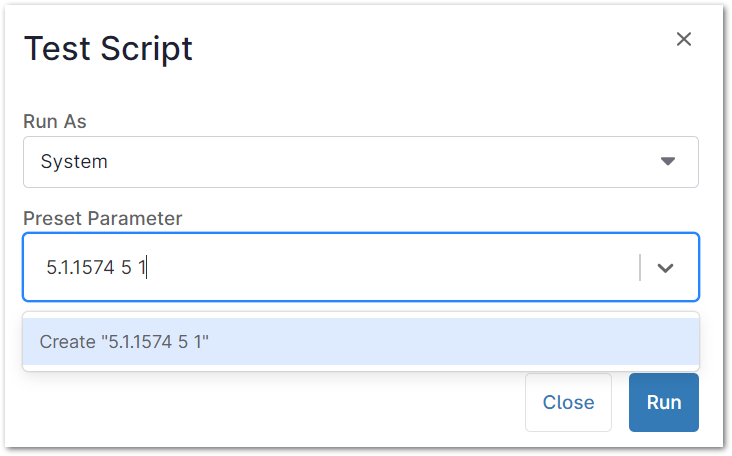Click the word "Create" in the suggestion
Image resolution: width=732 pixels, height=456 pixels.
66,342
